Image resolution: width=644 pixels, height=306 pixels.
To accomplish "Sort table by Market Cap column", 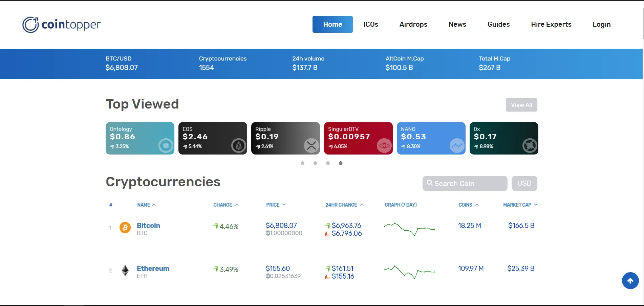I will (x=520, y=205).
